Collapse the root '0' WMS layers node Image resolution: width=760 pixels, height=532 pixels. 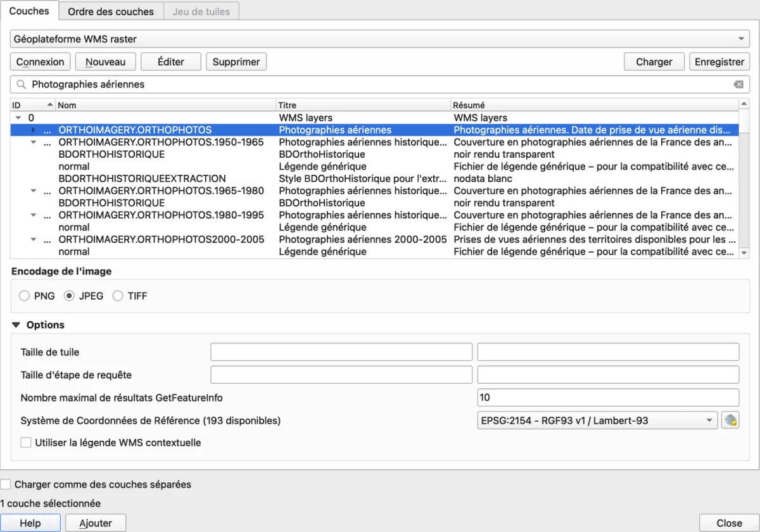[18, 118]
